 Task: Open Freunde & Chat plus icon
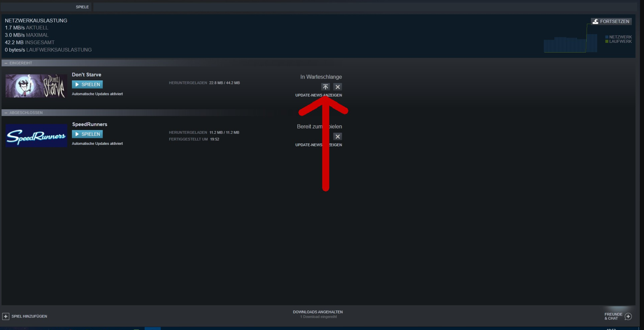(x=628, y=316)
